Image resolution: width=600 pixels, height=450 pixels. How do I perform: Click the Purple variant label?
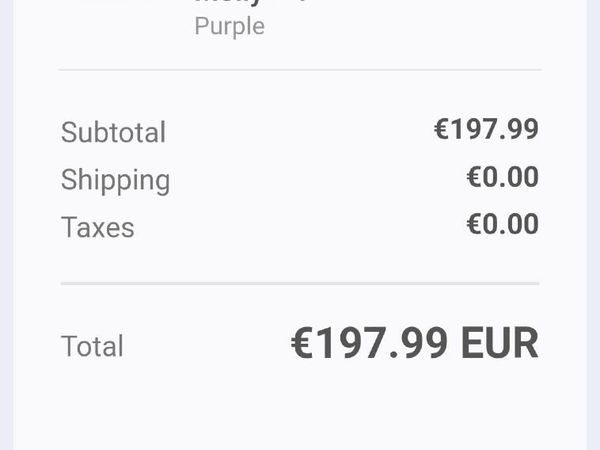pyautogui.click(x=229, y=26)
